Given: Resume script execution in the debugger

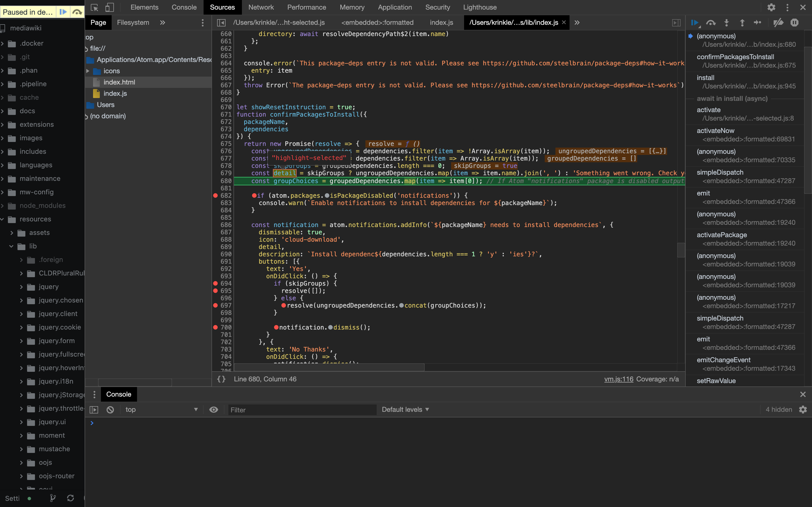Looking at the screenshot, I should click(695, 23).
